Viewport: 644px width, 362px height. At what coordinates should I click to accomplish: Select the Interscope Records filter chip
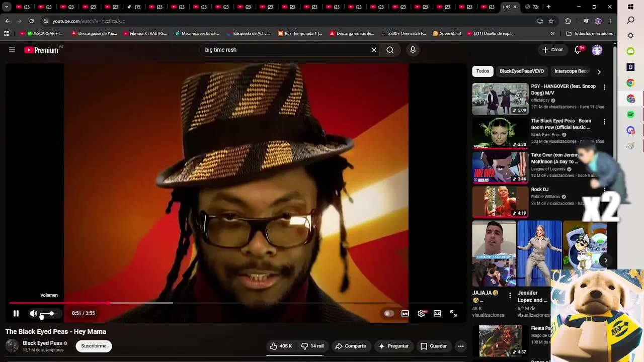(571, 71)
